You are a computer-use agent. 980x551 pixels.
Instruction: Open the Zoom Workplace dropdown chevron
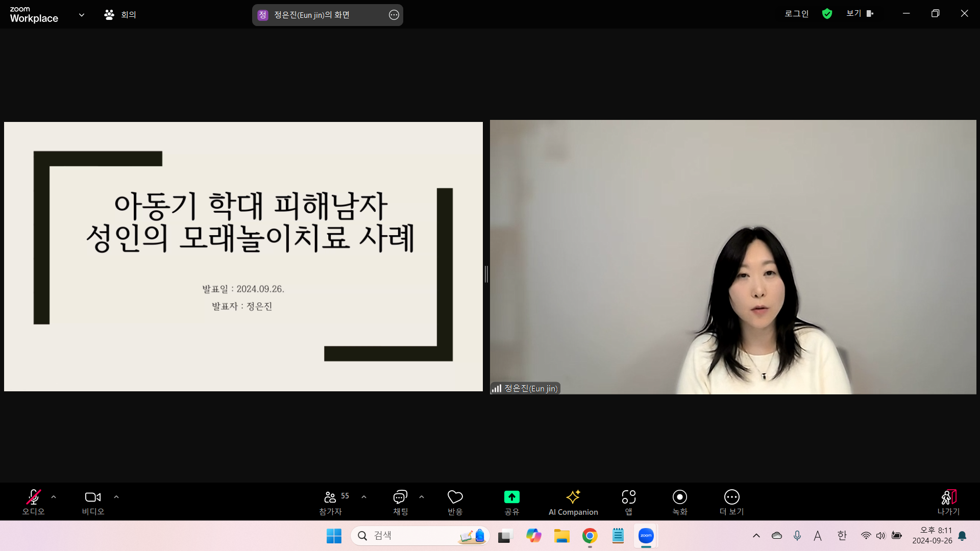(x=82, y=15)
